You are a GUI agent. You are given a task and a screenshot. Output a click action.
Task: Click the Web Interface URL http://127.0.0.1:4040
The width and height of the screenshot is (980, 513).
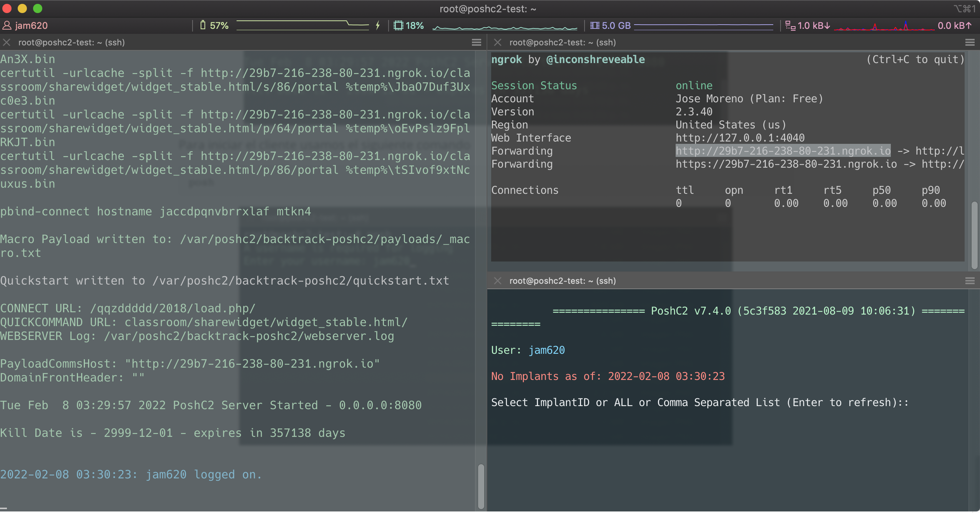740,138
